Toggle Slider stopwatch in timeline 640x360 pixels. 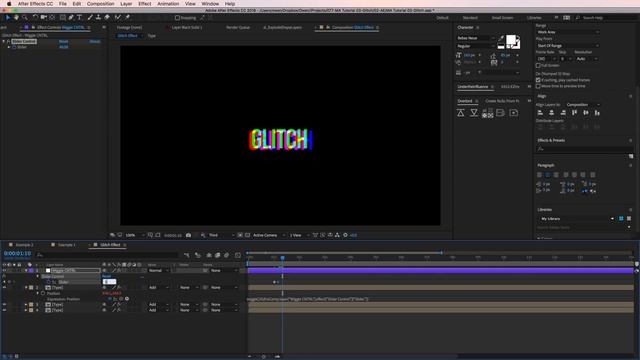tap(49, 282)
